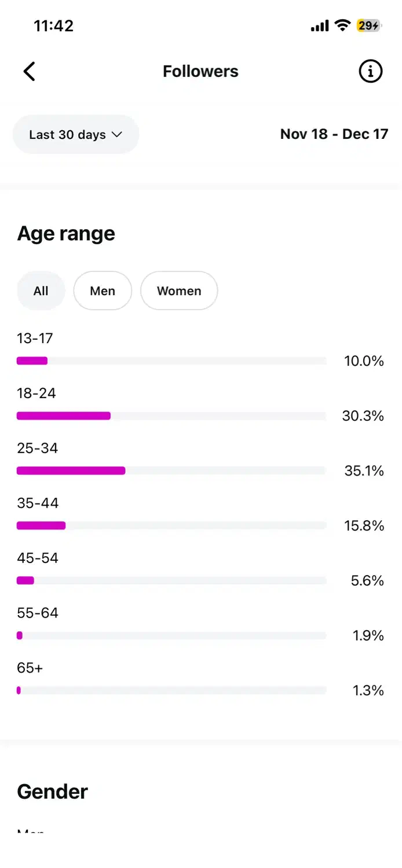Open the Last 30 days dropdown
Viewport: 402px width, 868px height.
click(x=76, y=135)
